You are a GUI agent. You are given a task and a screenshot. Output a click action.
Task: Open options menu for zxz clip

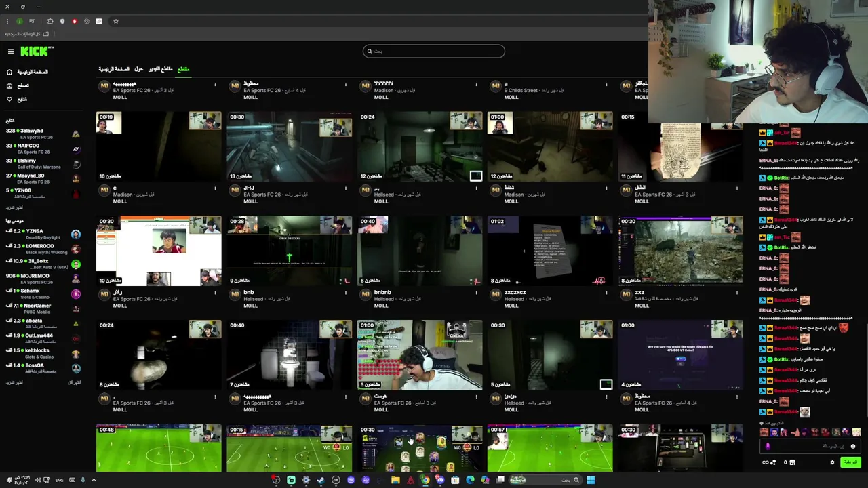pos(737,293)
